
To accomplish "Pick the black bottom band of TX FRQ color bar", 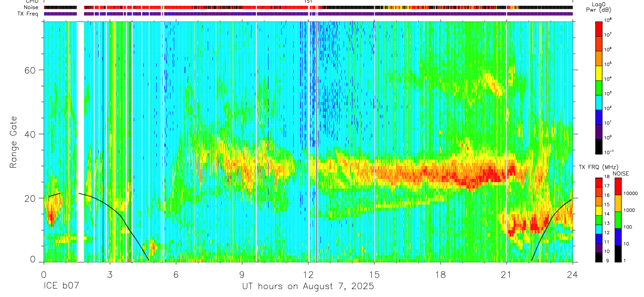I will click(598, 257).
